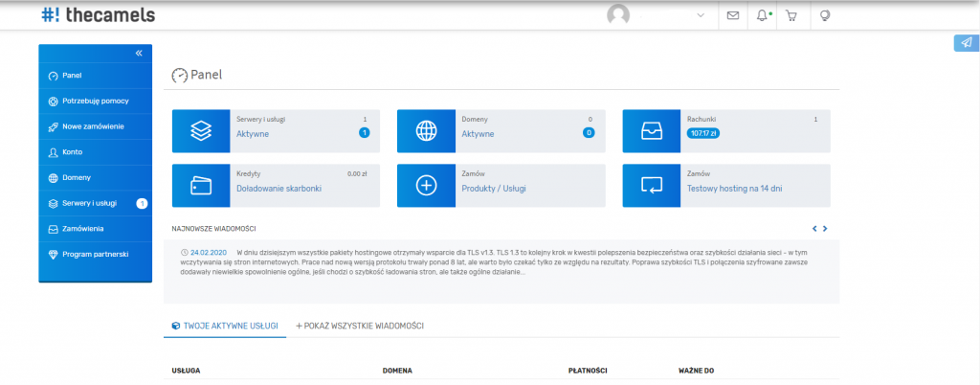
Task: Click the globe icon beside Domeny in sidebar
Action: (54, 177)
